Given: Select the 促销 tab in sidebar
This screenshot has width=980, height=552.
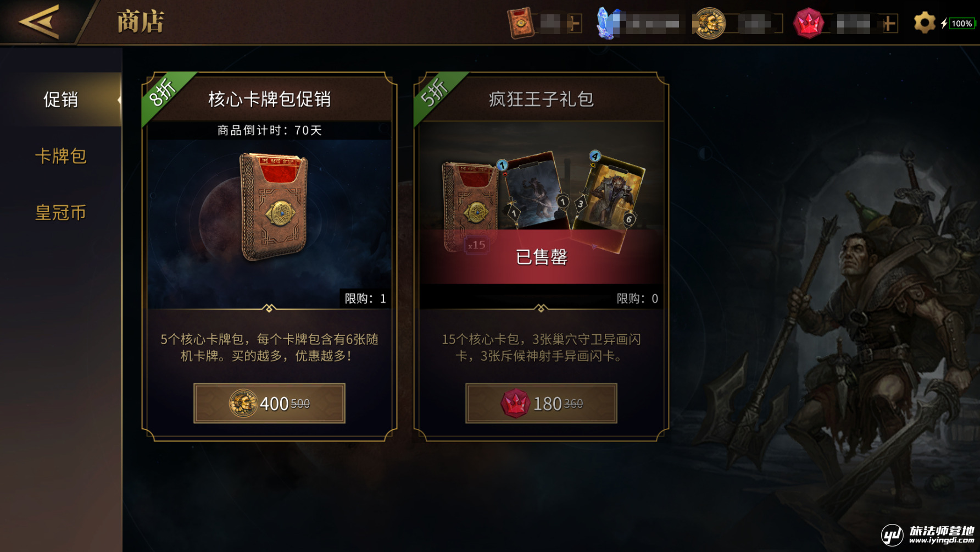Looking at the screenshot, I should pyautogui.click(x=61, y=100).
